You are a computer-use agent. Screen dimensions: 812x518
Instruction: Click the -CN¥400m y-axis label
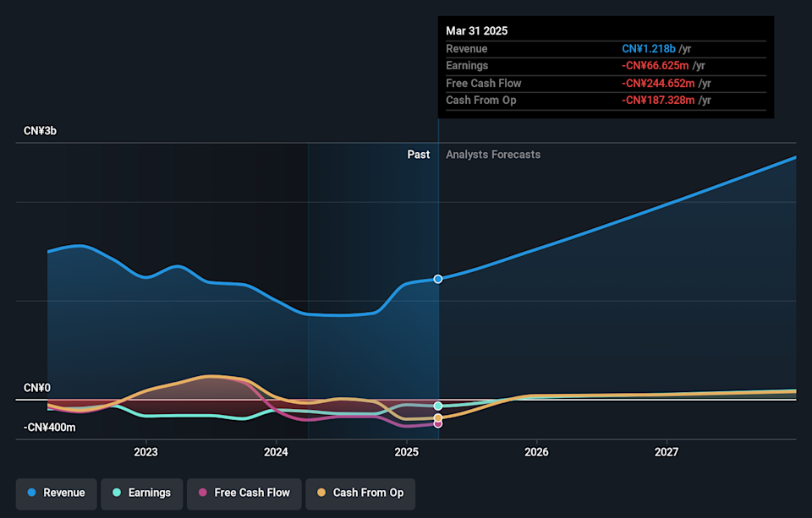pyautogui.click(x=49, y=428)
